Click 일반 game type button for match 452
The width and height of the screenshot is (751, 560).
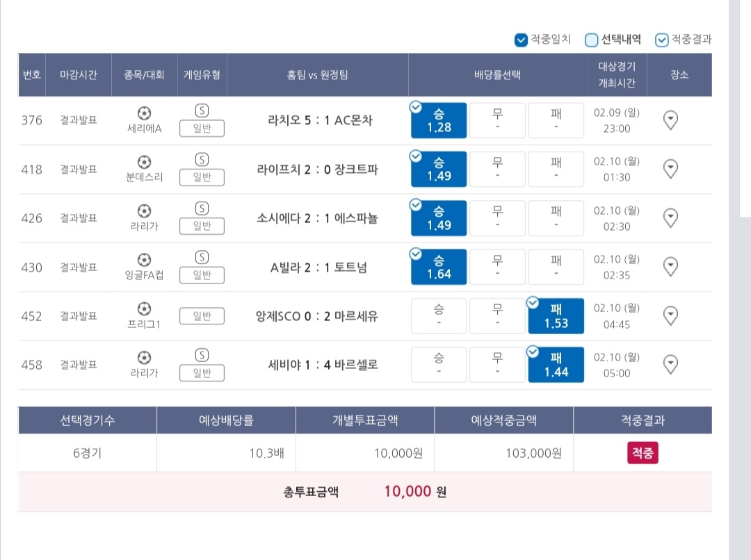[x=202, y=316]
